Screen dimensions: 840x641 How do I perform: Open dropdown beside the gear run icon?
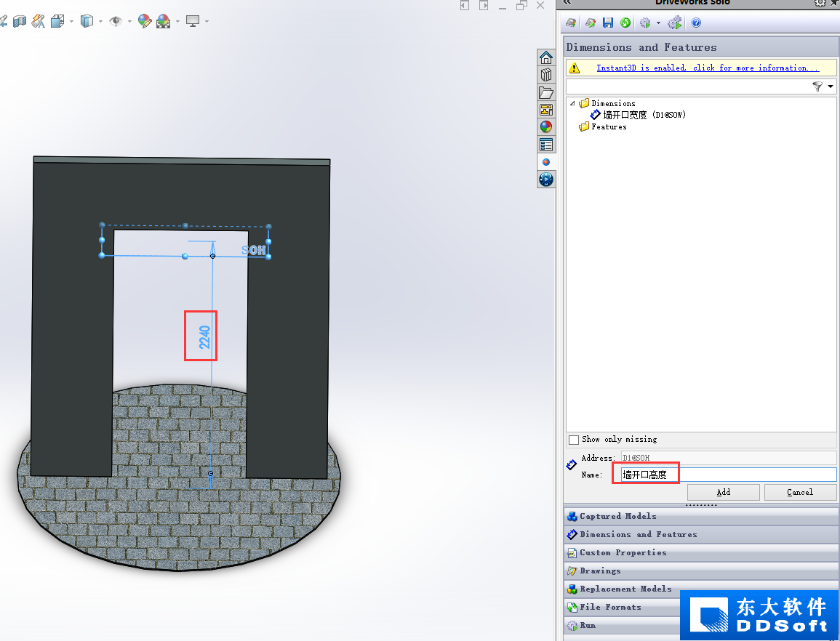pos(658,23)
